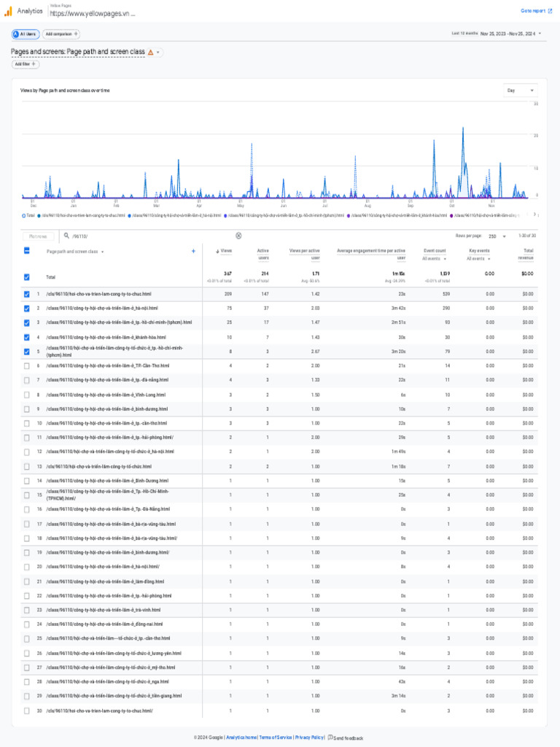Add a dimension with the blue plus icon

coord(193,251)
